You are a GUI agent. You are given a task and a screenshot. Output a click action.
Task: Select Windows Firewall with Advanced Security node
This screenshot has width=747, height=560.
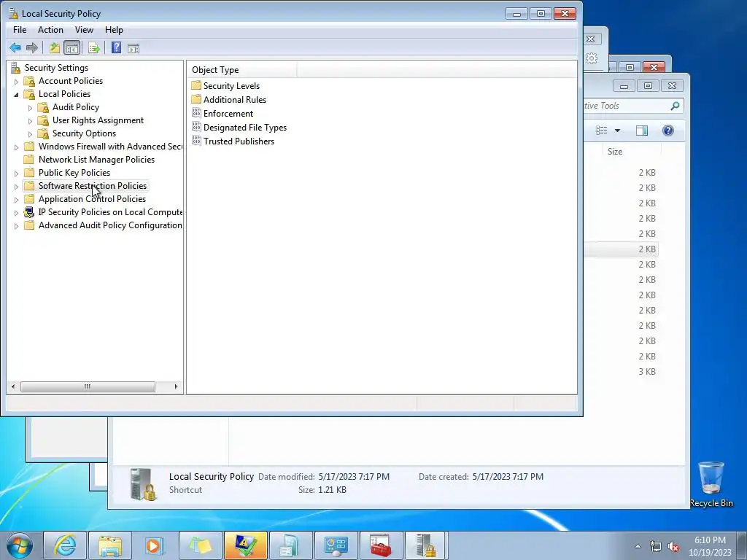pos(110,147)
